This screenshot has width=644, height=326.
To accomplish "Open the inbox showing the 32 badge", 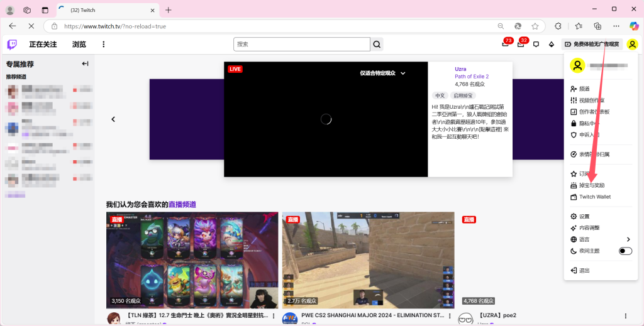I will 521,44.
